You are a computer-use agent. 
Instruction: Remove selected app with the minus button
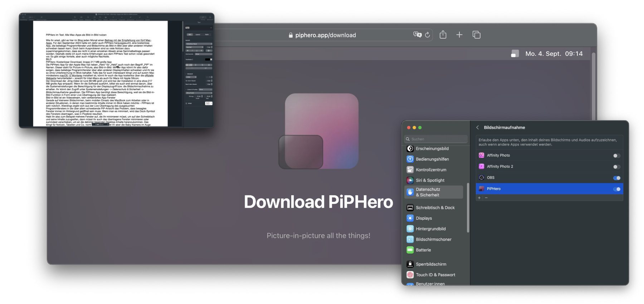pos(486,198)
